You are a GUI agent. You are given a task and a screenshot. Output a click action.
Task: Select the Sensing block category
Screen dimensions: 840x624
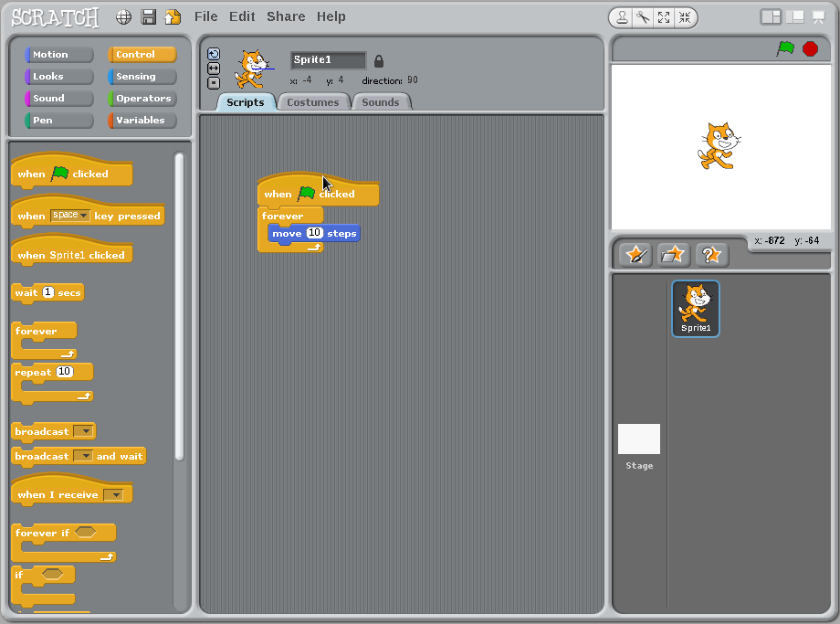[x=142, y=76]
